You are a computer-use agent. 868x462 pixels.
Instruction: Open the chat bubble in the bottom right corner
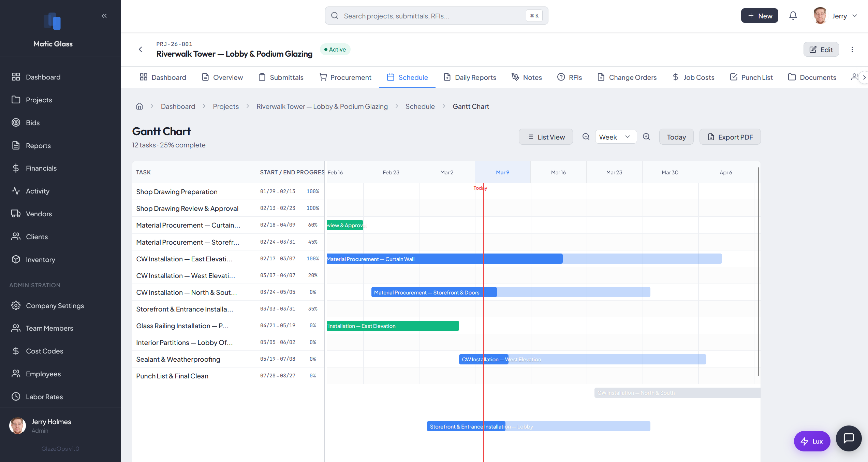click(849, 438)
